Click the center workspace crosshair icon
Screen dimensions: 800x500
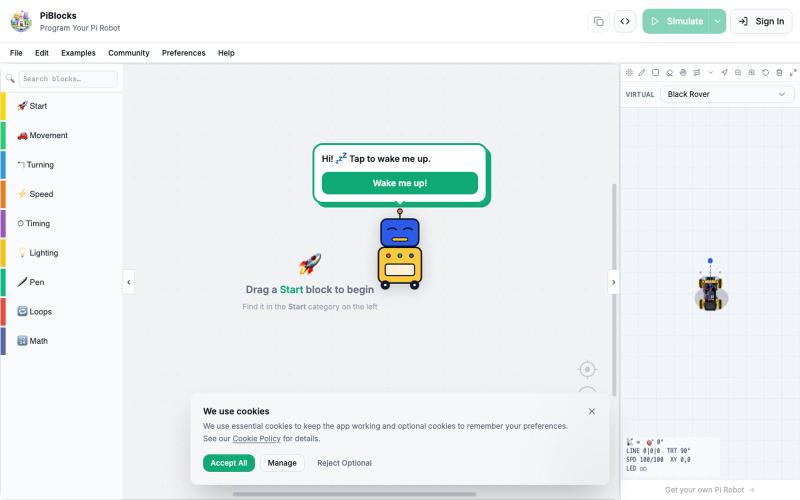[x=587, y=369]
